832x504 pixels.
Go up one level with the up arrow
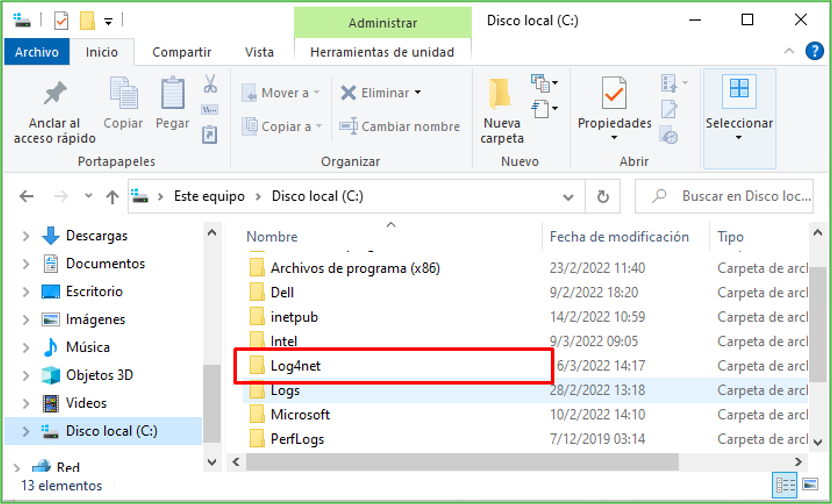point(112,197)
